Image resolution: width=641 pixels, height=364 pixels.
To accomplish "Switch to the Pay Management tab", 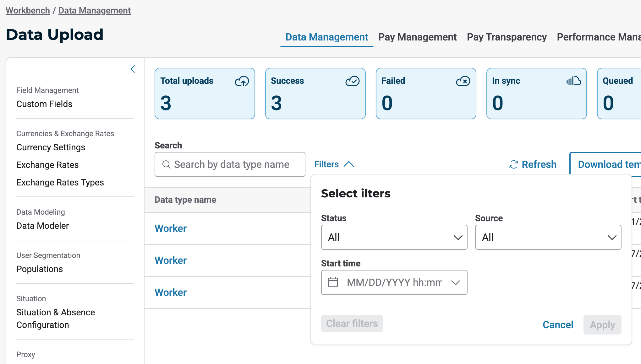I will point(417,37).
